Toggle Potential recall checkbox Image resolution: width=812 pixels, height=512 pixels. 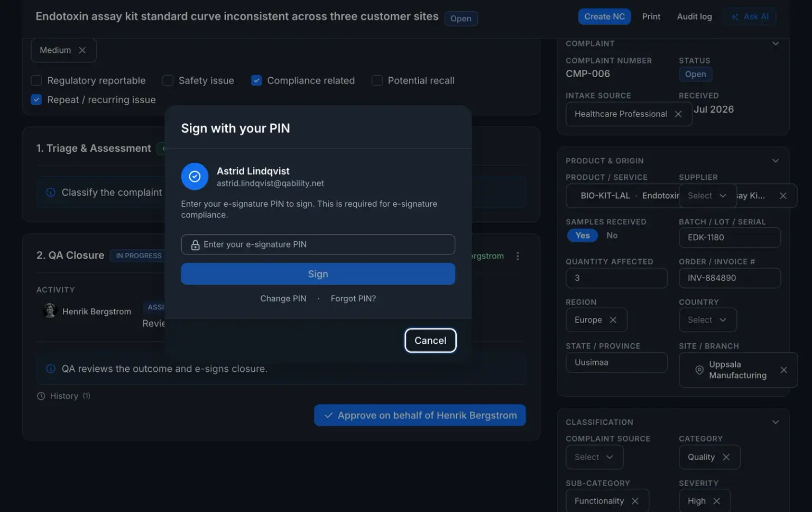377,80
